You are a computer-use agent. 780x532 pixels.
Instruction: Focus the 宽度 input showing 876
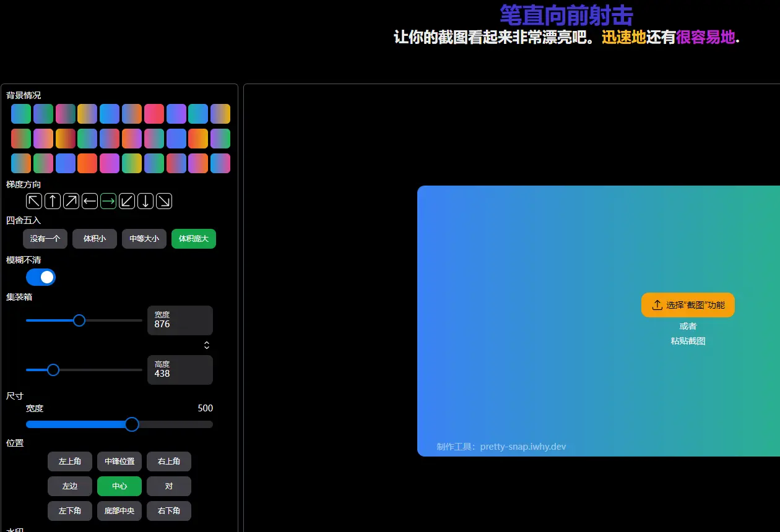coord(180,320)
